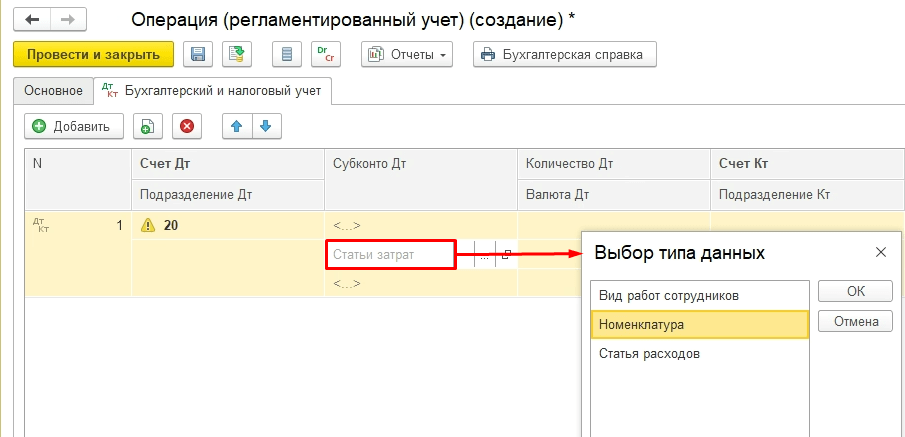This screenshot has height=437, width=905.
Task: Move the row up with the arrow
Action: pos(237,126)
